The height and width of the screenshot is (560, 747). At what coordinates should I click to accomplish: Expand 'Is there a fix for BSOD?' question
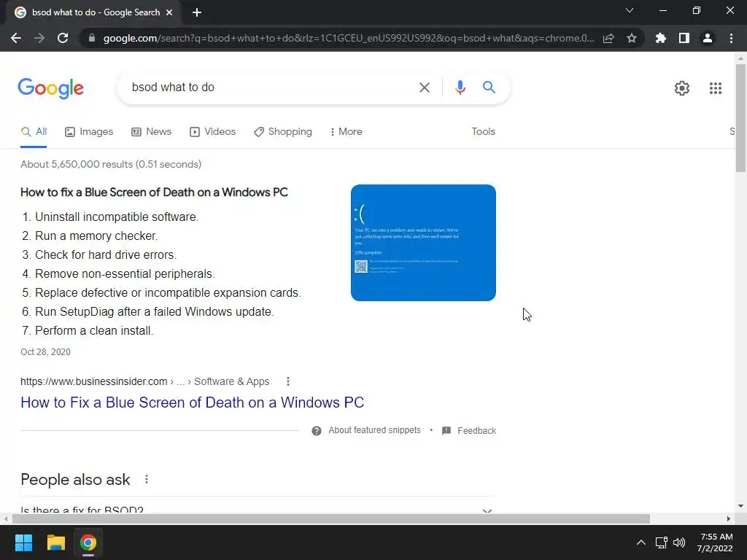[x=258, y=510]
